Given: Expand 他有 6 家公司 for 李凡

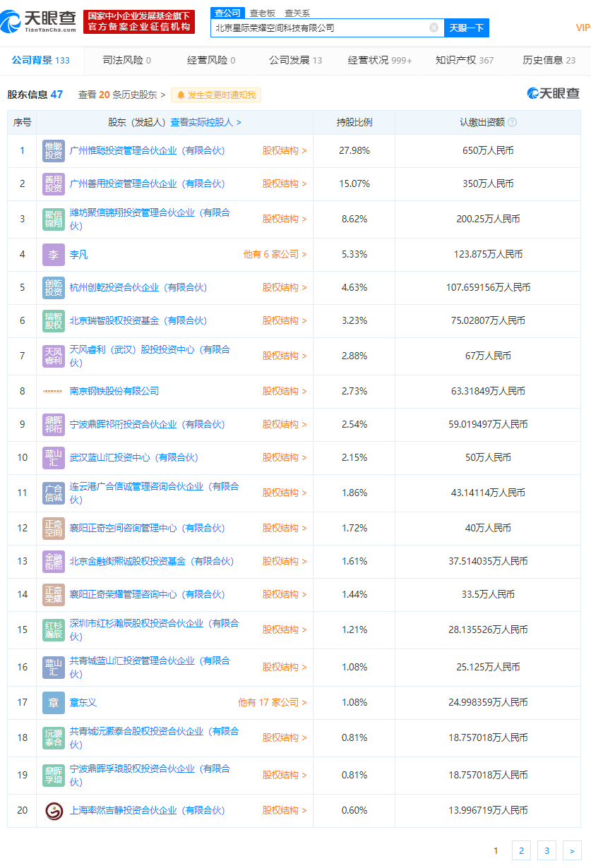Looking at the screenshot, I should [x=275, y=254].
